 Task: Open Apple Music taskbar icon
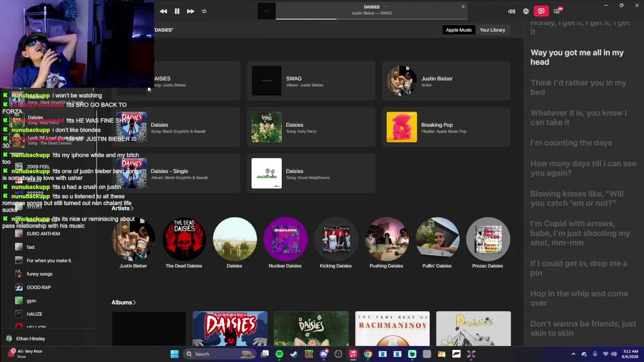tap(353, 354)
